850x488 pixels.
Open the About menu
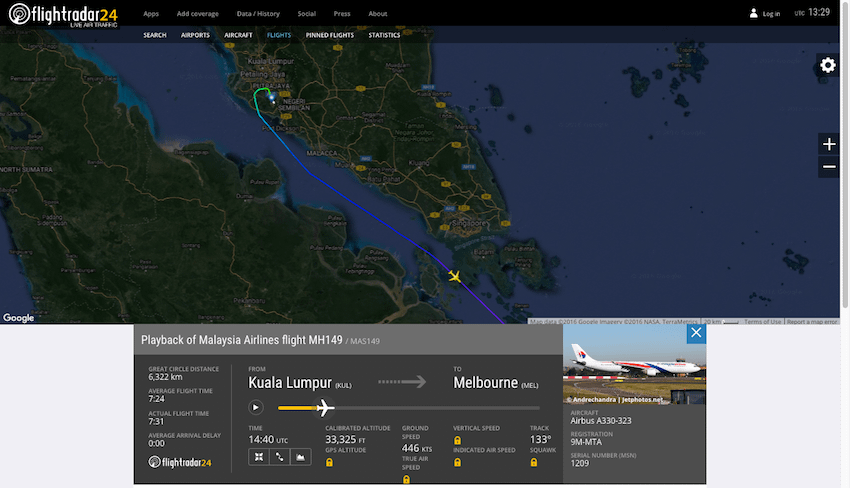377,14
